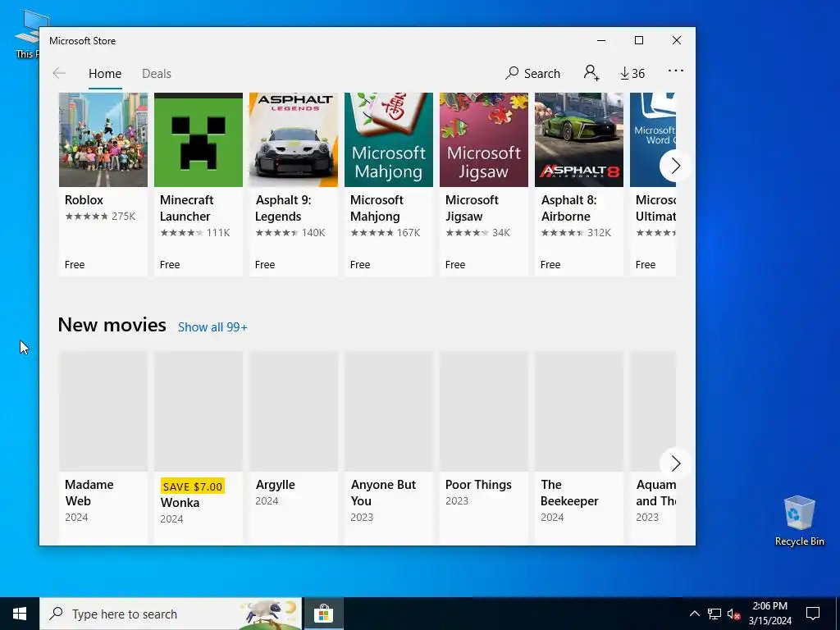Click the New movies heading
The height and width of the screenshot is (630, 840).
[x=112, y=325]
